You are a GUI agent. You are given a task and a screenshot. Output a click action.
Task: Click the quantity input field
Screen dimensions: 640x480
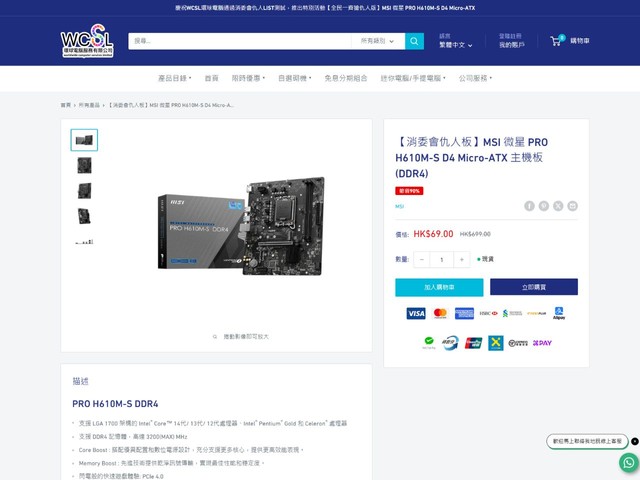pos(442,260)
